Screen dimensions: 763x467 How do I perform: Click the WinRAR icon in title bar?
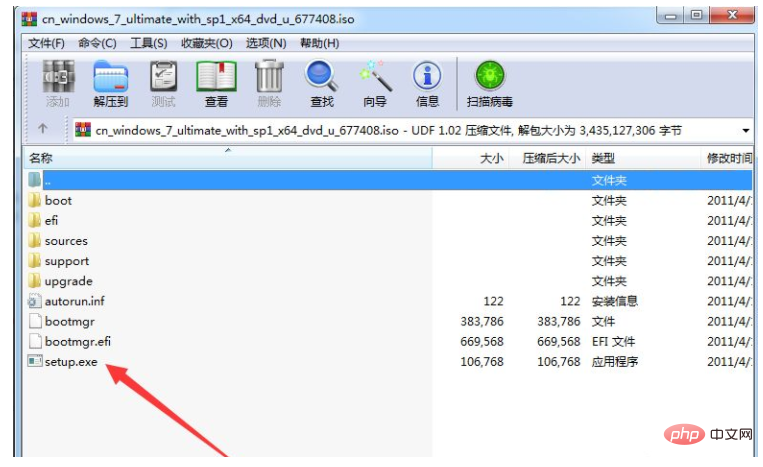29,18
